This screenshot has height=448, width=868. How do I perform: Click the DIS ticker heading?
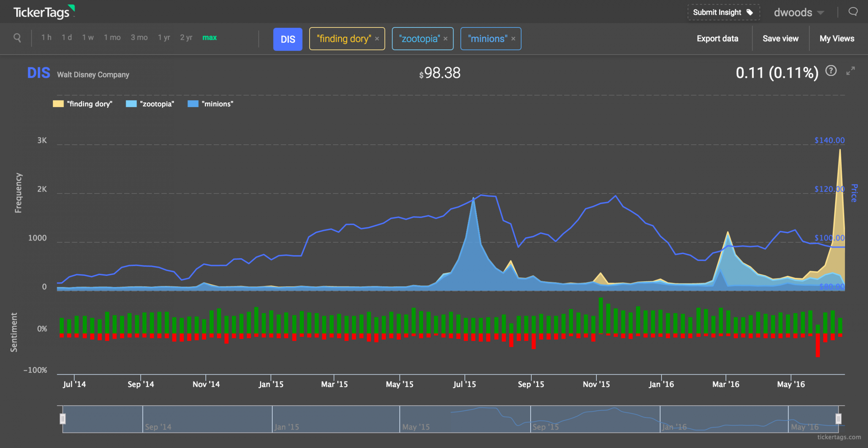(x=39, y=73)
